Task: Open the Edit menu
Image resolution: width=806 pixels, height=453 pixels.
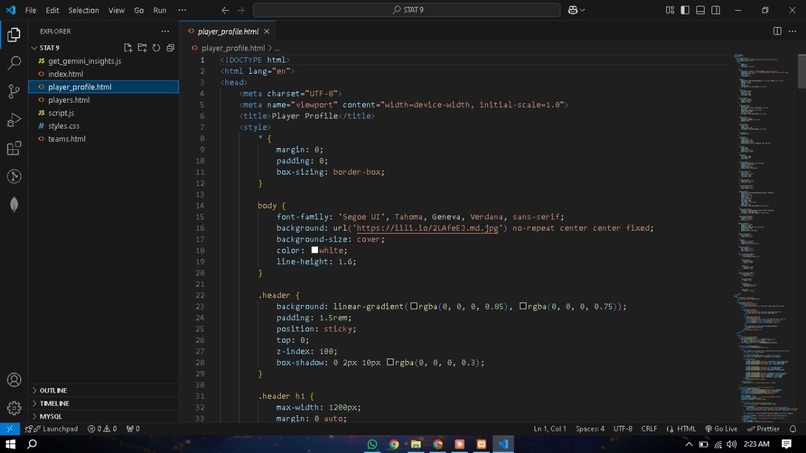Action: pos(52,10)
